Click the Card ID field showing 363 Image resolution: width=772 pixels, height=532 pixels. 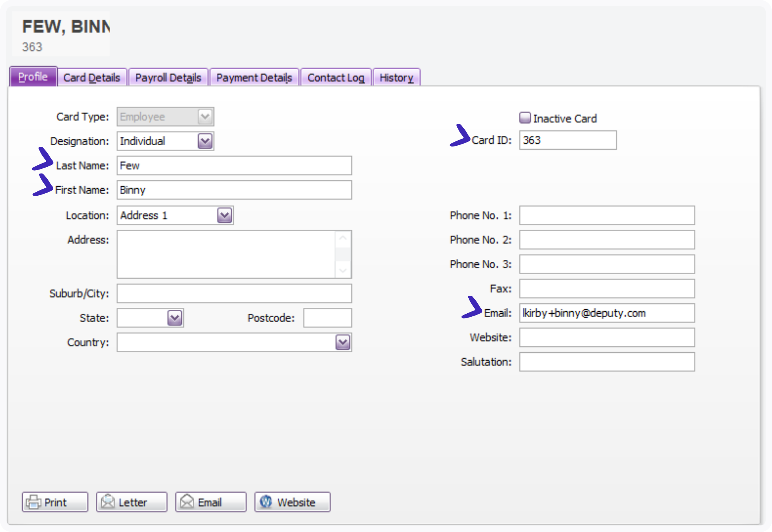coord(567,140)
